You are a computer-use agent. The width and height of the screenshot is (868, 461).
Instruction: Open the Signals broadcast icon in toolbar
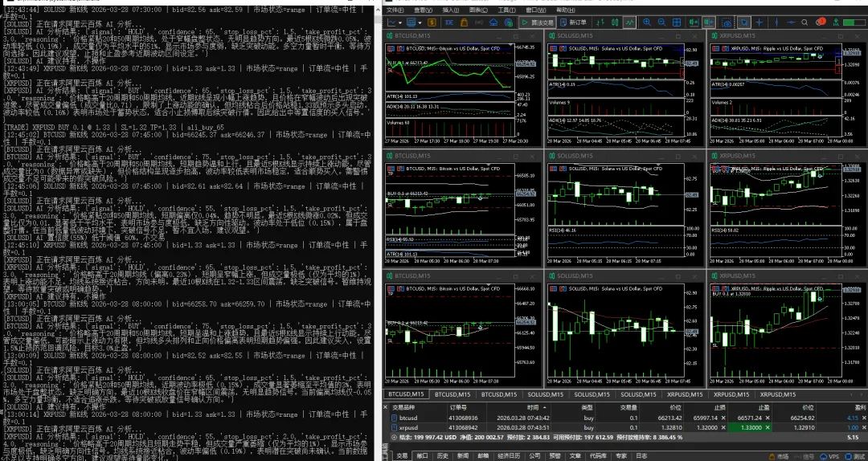click(x=479, y=22)
